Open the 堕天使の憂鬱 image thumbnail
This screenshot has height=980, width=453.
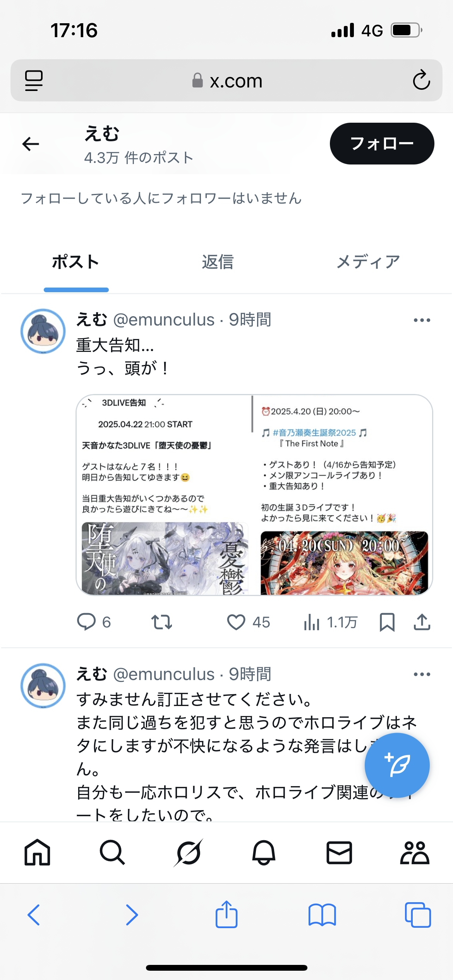point(164,495)
